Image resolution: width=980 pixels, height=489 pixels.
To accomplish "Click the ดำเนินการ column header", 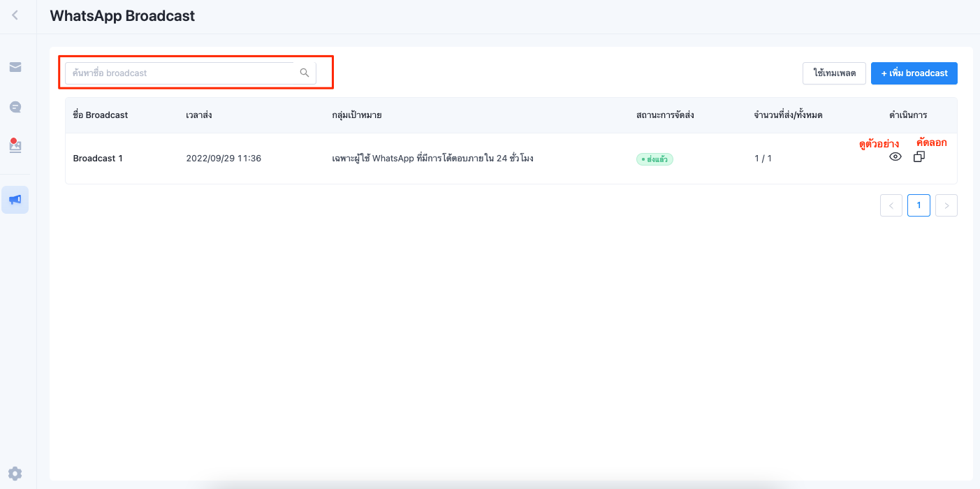I will [x=908, y=115].
